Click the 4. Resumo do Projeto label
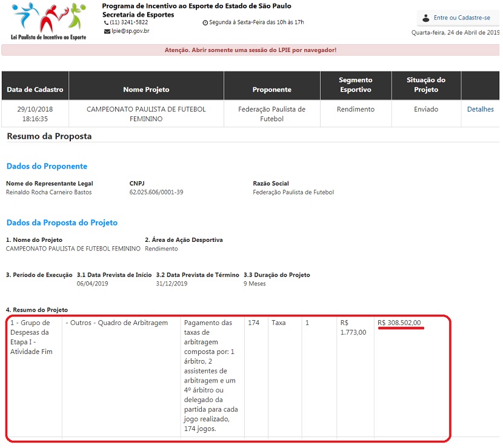503x448 pixels. point(37,310)
